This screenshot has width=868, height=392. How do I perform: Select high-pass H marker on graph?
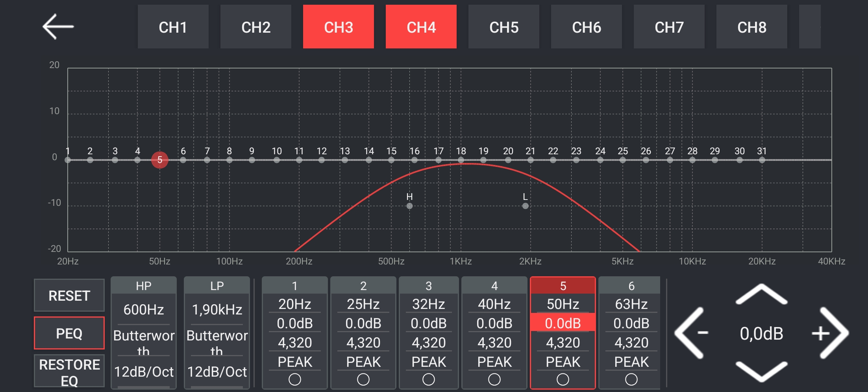[x=409, y=206]
